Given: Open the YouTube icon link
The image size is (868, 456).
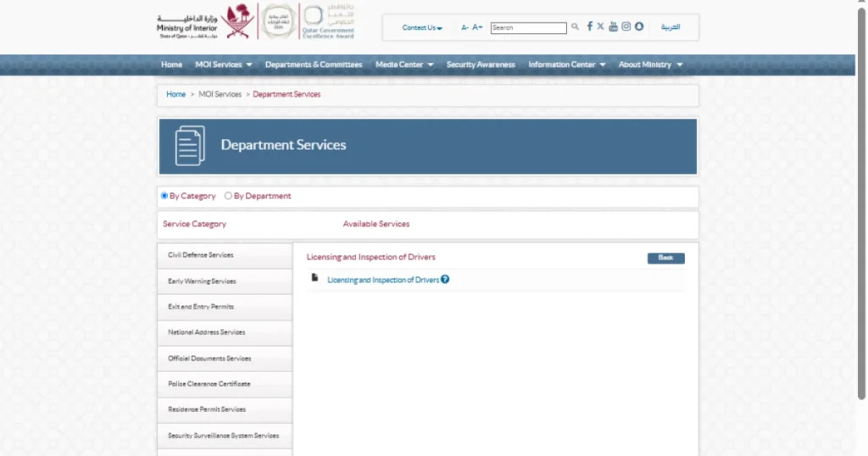Looking at the screenshot, I should (x=613, y=26).
